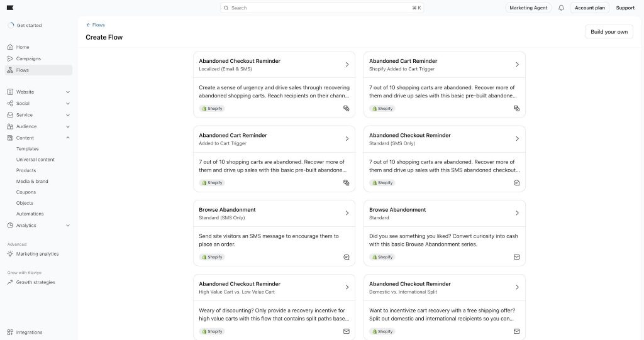
Task: Click the Social sidebar icon
Action: tap(10, 104)
